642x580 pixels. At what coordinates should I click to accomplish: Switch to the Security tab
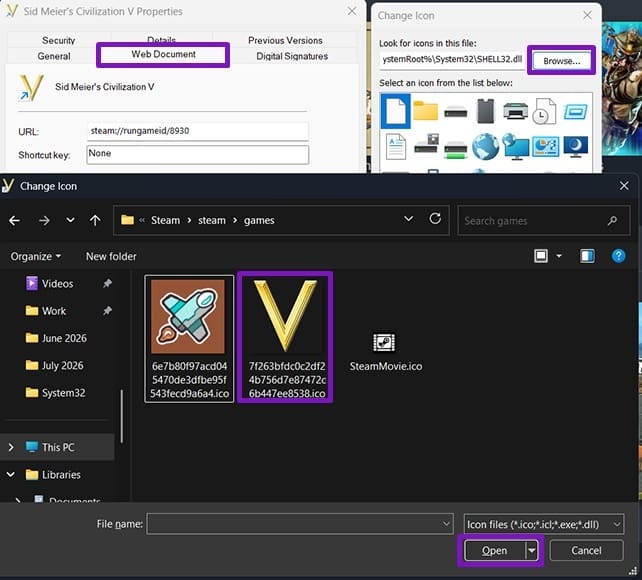[x=59, y=40]
